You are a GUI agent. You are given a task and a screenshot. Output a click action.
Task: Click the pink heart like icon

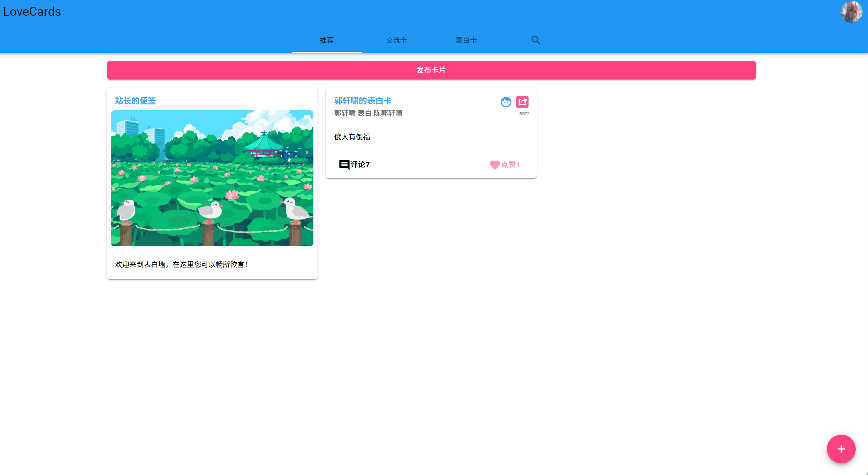click(494, 165)
